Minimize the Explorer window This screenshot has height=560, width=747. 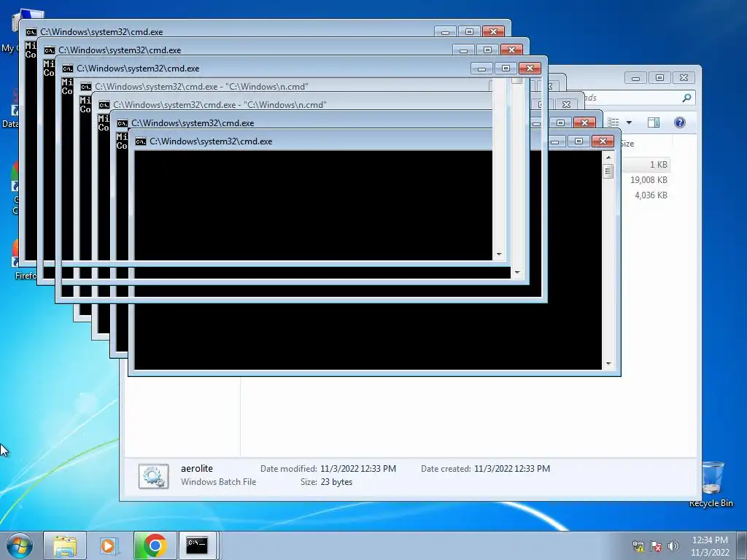pos(635,77)
